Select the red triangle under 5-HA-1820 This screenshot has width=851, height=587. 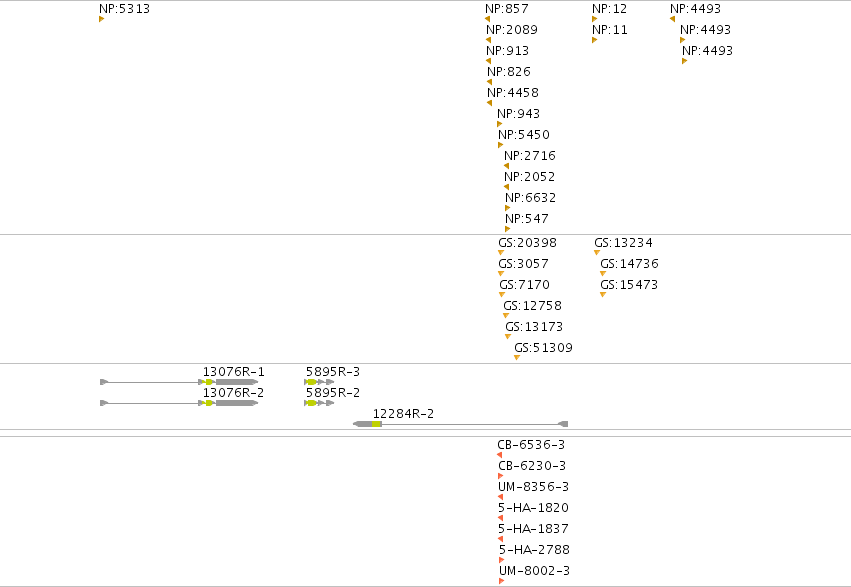tap(500, 518)
